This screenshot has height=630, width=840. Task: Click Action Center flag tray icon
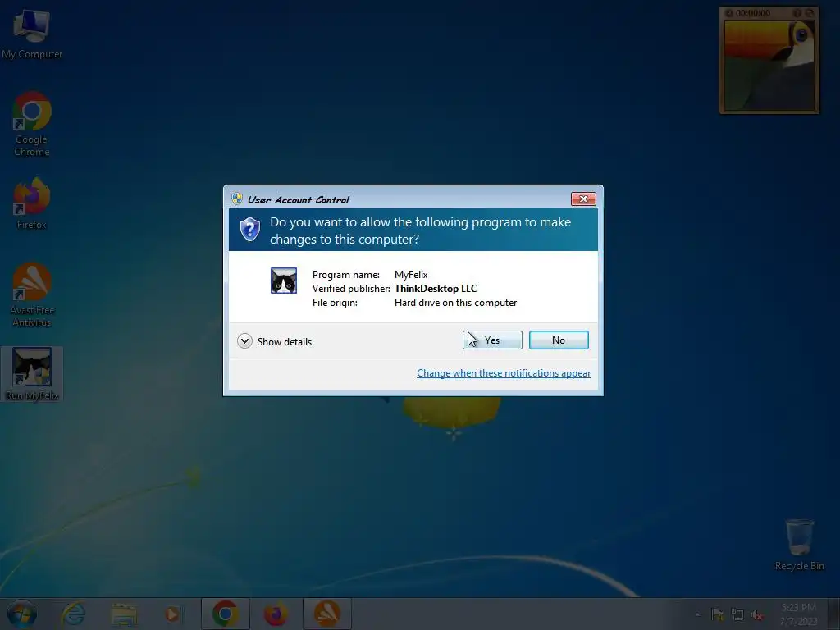tap(717, 614)
